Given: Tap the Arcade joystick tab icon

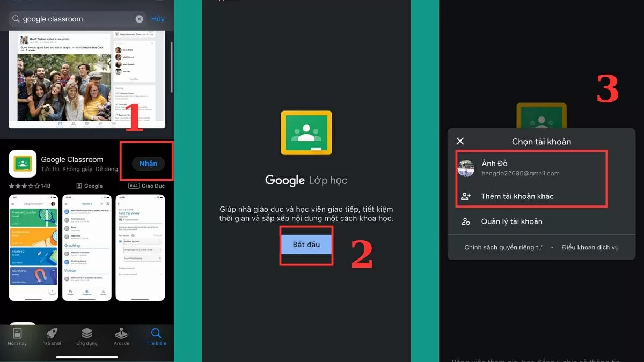Looking at the screenshot, I should pos(121,333).
